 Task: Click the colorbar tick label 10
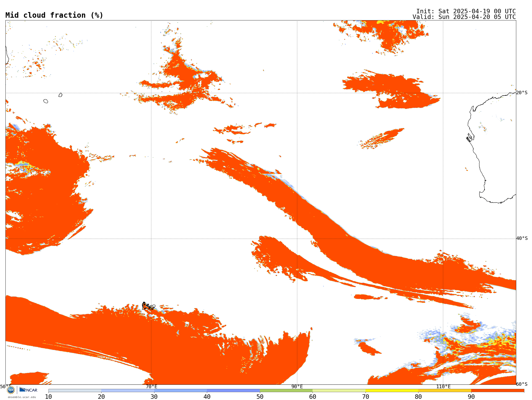[x=49, y=397]
